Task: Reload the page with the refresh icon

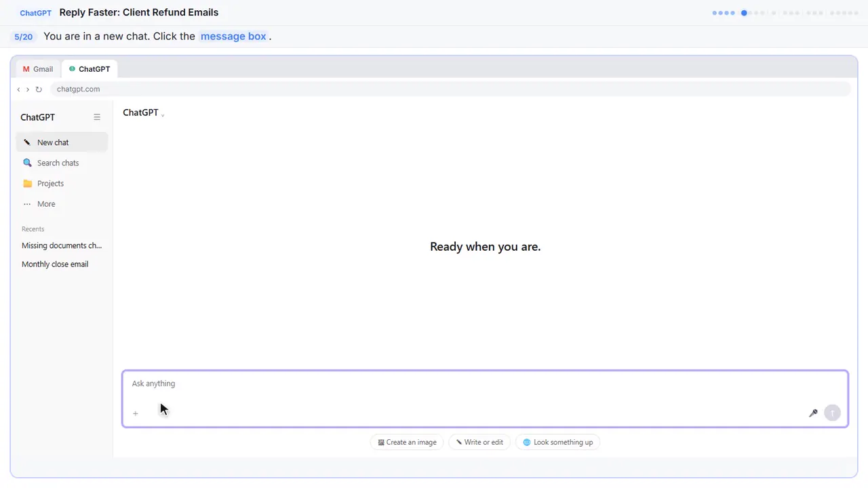Action: [39, 89]
